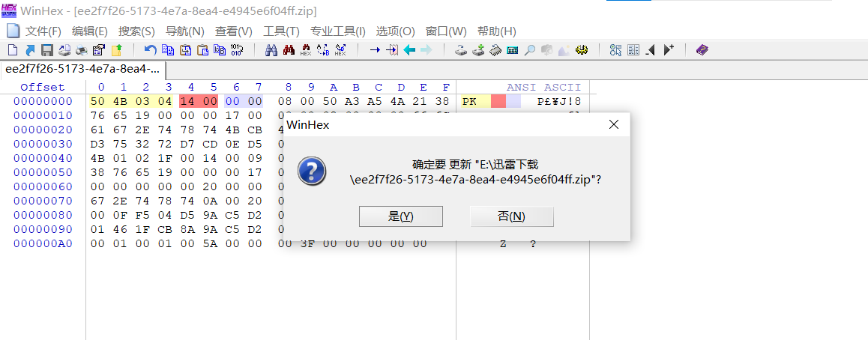Screen dimensions: 868x340
Task: Click the Data interpreter pointer icon
Action: pyautogui.click(x=615, y=49)
